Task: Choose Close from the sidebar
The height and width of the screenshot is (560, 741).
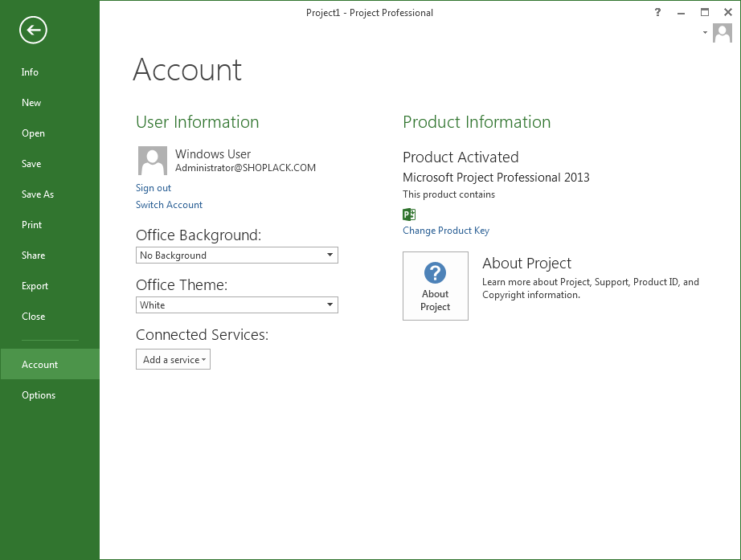Action: click(50, 317)
